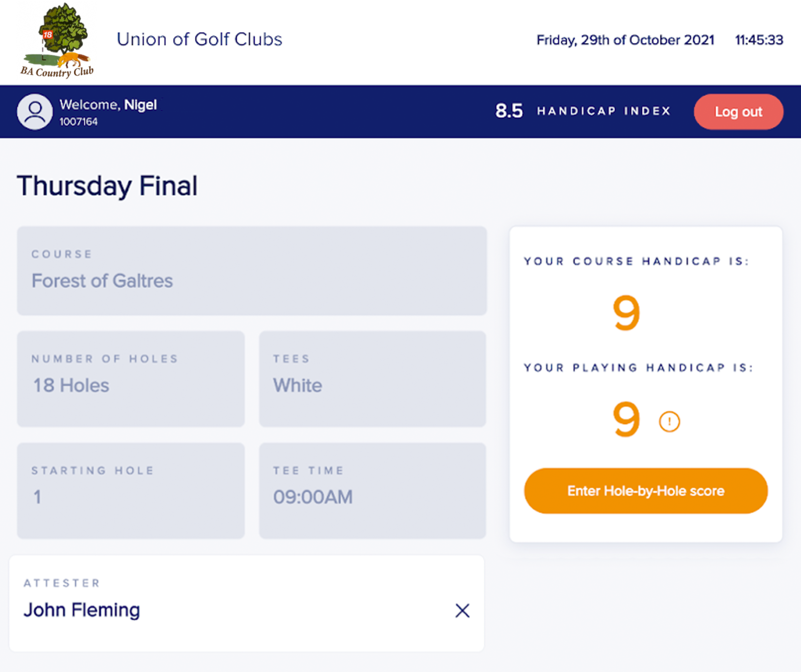Select the Forest of Galtres course field

click(252, 271)
